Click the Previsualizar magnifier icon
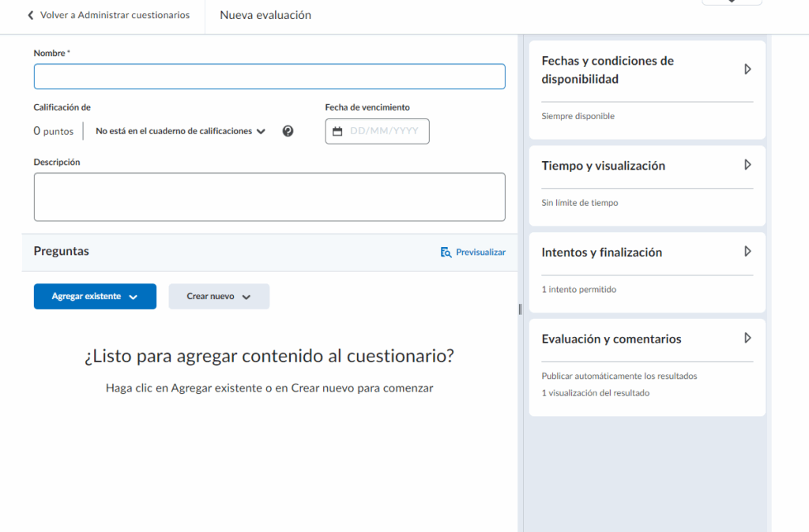 pyautogui.click(x=446, y=253)
